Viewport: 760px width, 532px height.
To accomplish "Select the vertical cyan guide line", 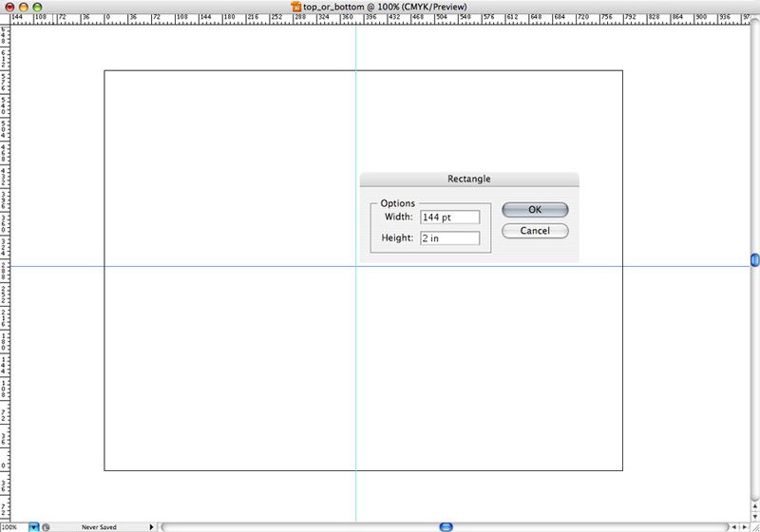I will (x=355, y=380).
